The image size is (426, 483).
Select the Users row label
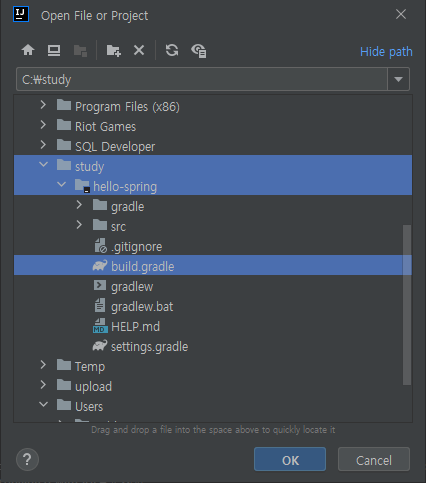pos(89,407)
